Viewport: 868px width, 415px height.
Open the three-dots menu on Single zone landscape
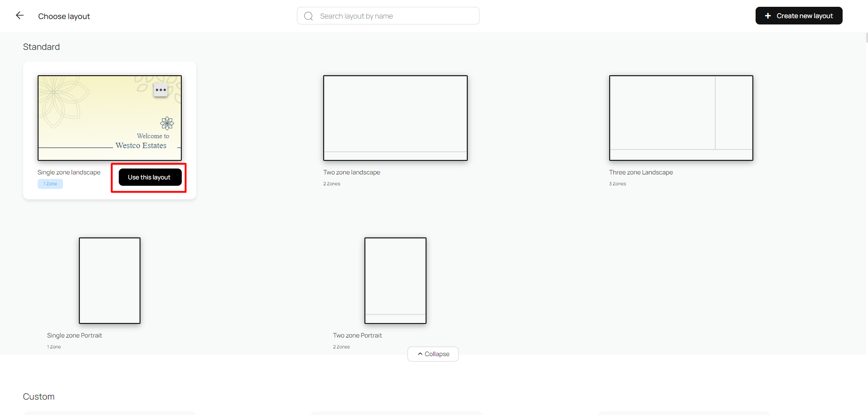[x=160, y=90]
